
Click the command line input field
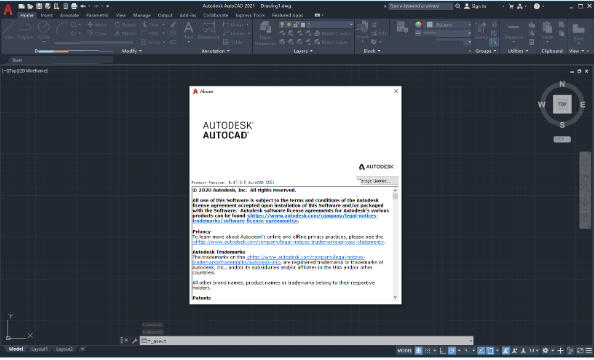point(307,341)
